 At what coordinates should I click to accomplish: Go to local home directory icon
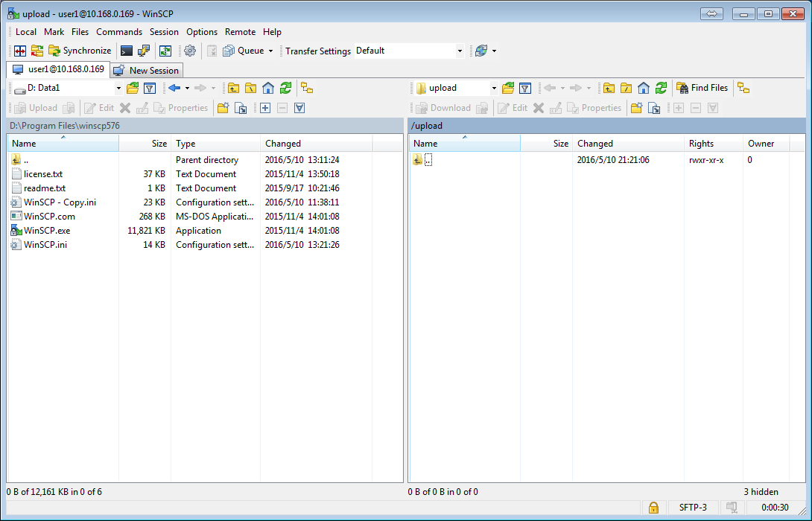tap(268, 88)
